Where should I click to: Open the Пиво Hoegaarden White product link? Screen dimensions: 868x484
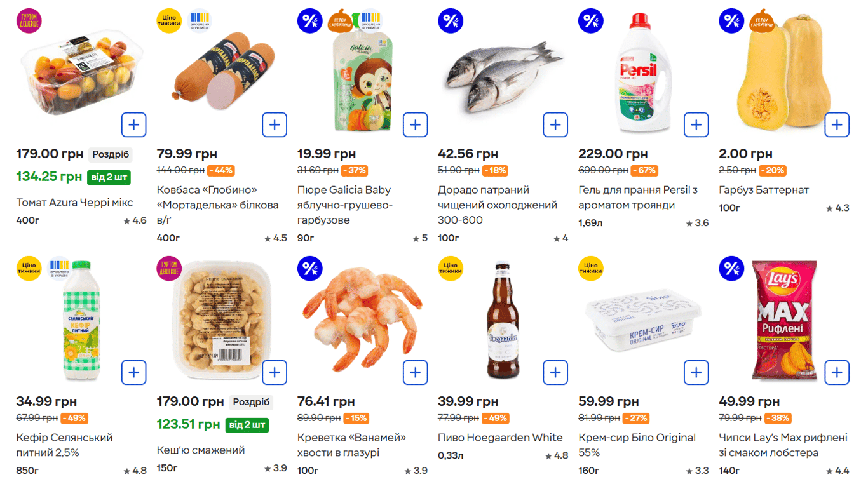499,438
